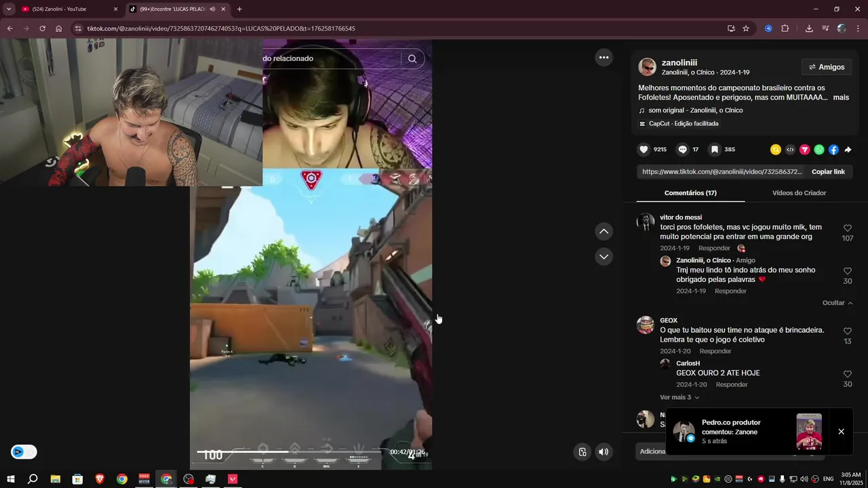Reply to vitor do messi's comment
868x488 pixels.
(x=714, y=248)
